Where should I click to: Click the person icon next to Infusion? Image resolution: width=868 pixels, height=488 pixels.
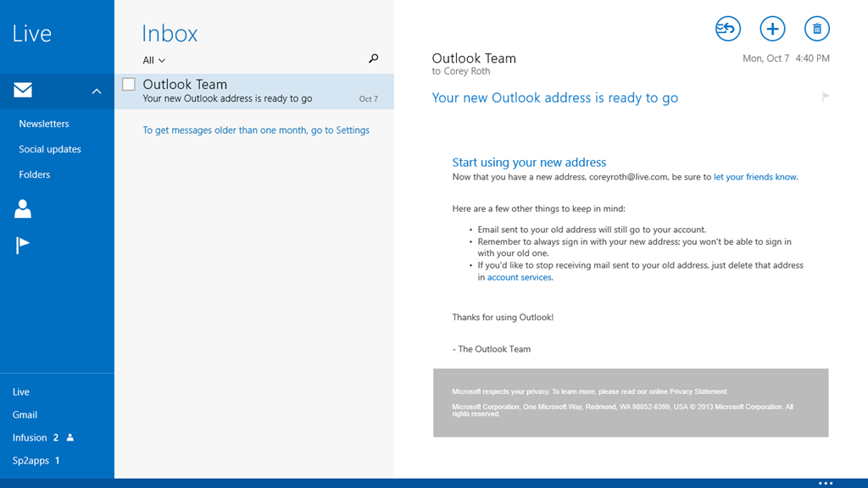(x=70, y=437)
